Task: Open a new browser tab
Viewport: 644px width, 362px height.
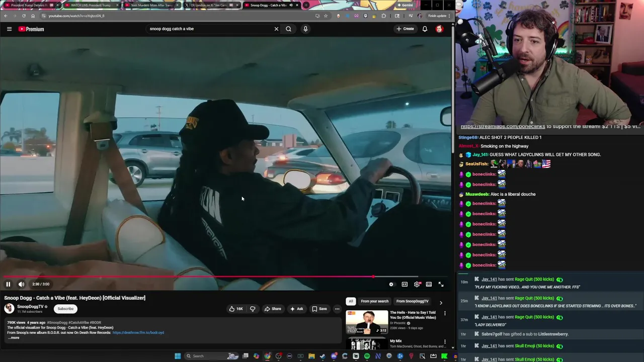Action: click(x=306, y=5)
